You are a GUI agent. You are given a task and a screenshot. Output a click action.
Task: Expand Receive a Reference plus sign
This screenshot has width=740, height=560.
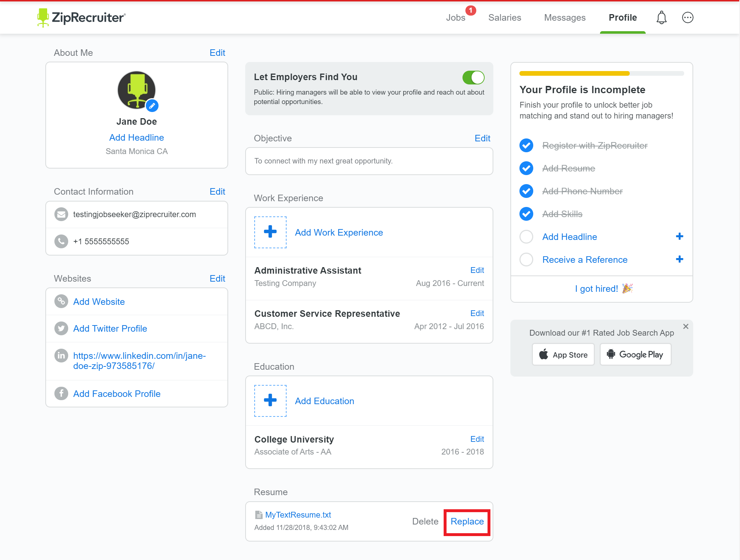pyautogui.click(x=679, y=259)
